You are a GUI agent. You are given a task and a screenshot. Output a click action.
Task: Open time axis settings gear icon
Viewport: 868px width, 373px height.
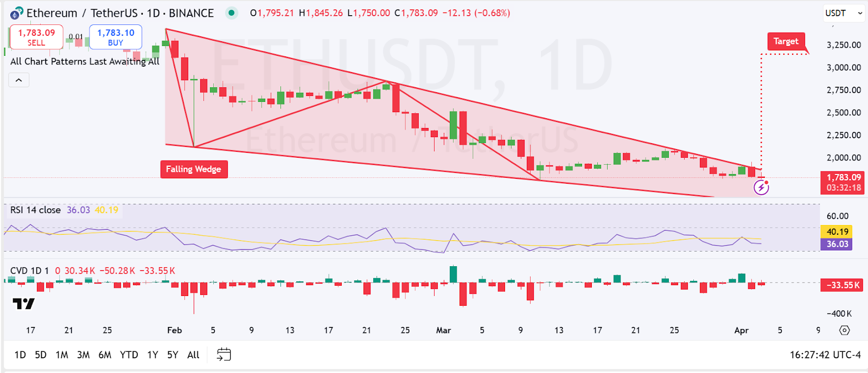(x=844, y=330)
